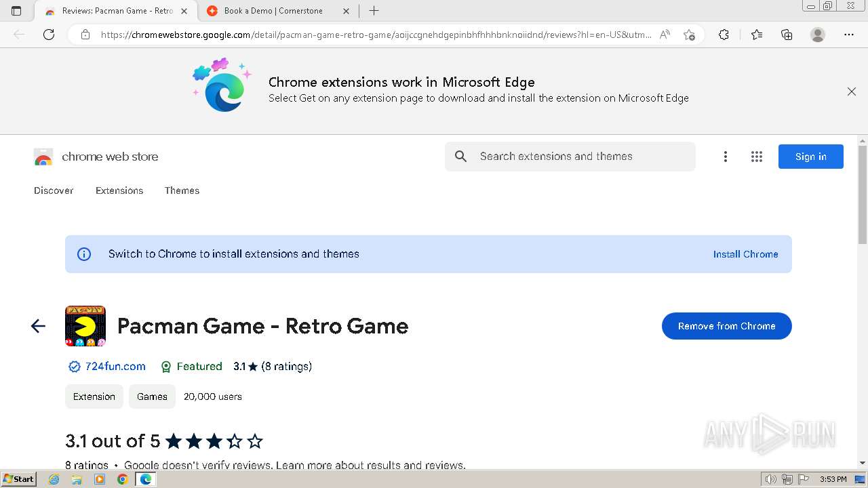
Task: Focus the Search extensions and themes field
Action: (570, 157)
